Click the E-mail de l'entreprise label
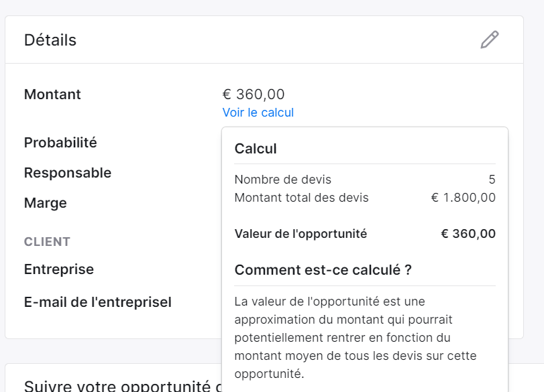The height and width of the screenshot is (392, 544). pos(97,302)
